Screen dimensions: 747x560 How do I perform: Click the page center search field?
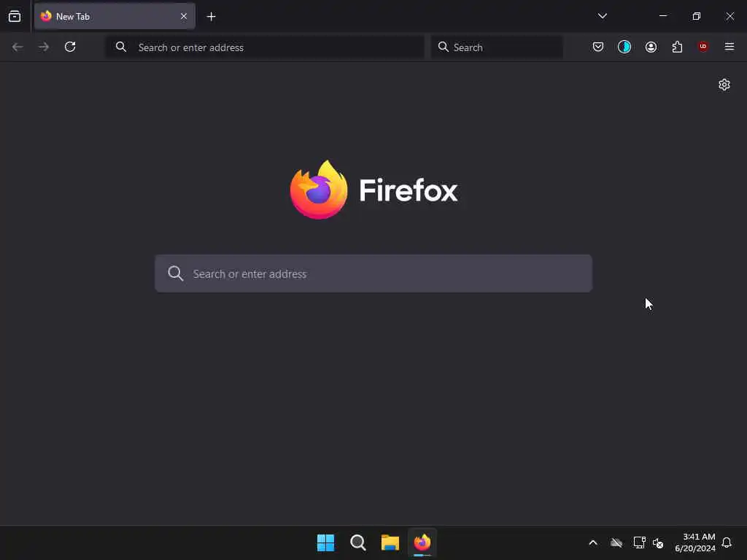[x=373, y=273]
